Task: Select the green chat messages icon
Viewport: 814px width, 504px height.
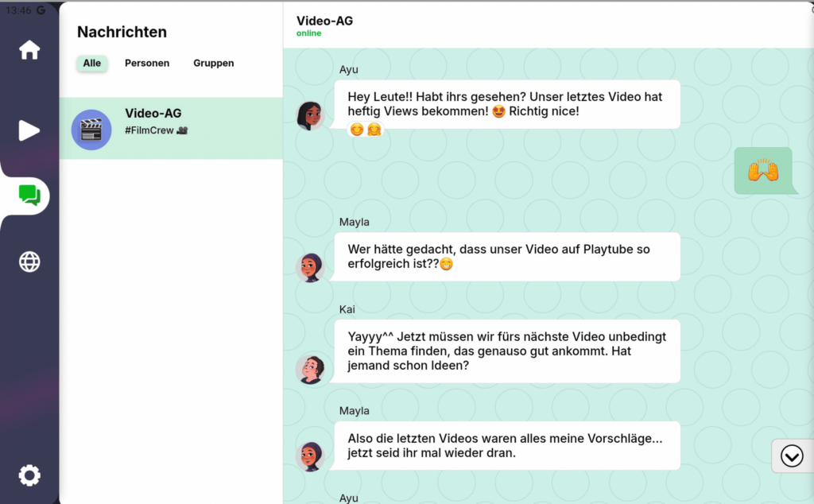Action: (29, 196)
